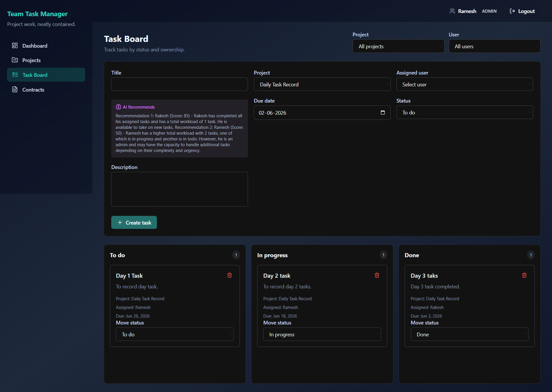The width and height of the screenshot is (552, 392).
Task: Click the Day 3 taks card title
Action: [424, 276]
